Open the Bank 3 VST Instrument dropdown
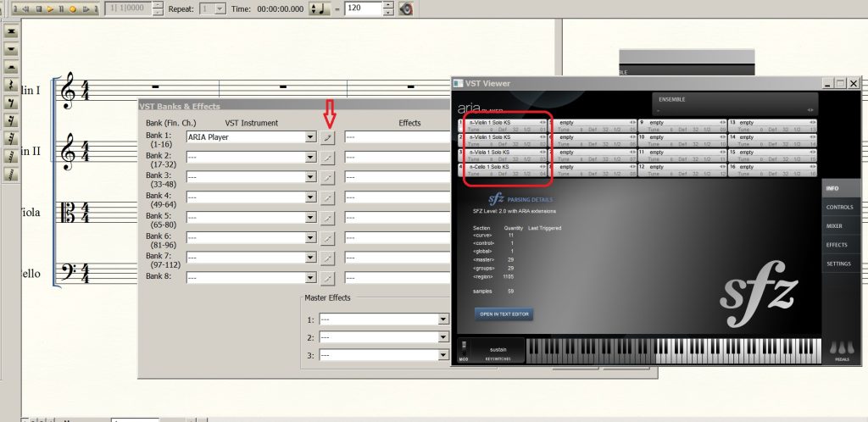This screenshot has height=422, width=868. (x=311, y=177)
